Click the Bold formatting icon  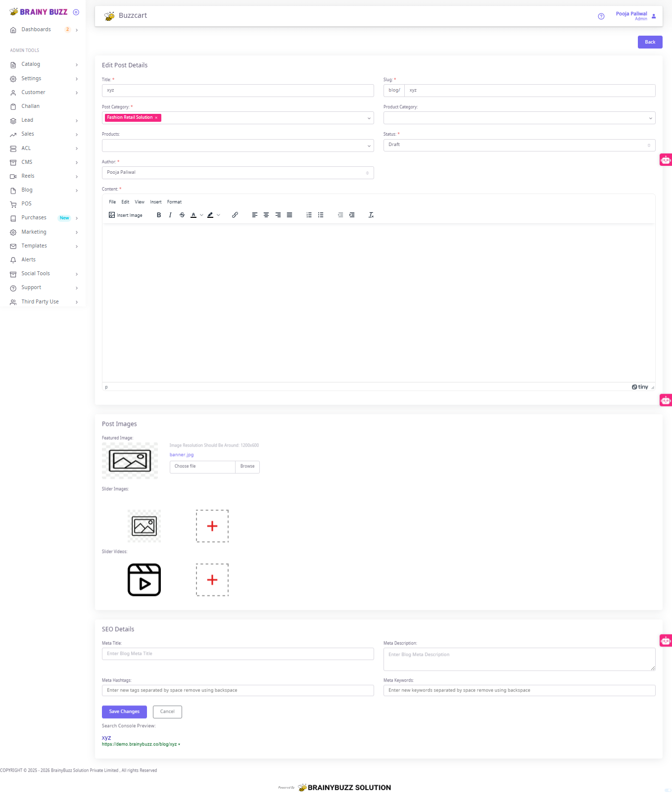point(159,215)
